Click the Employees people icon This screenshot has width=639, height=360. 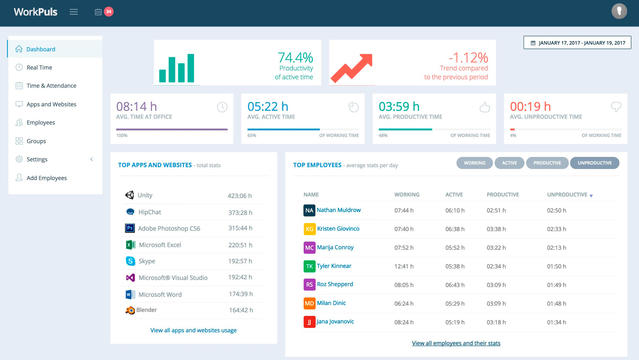pos(19,122)
